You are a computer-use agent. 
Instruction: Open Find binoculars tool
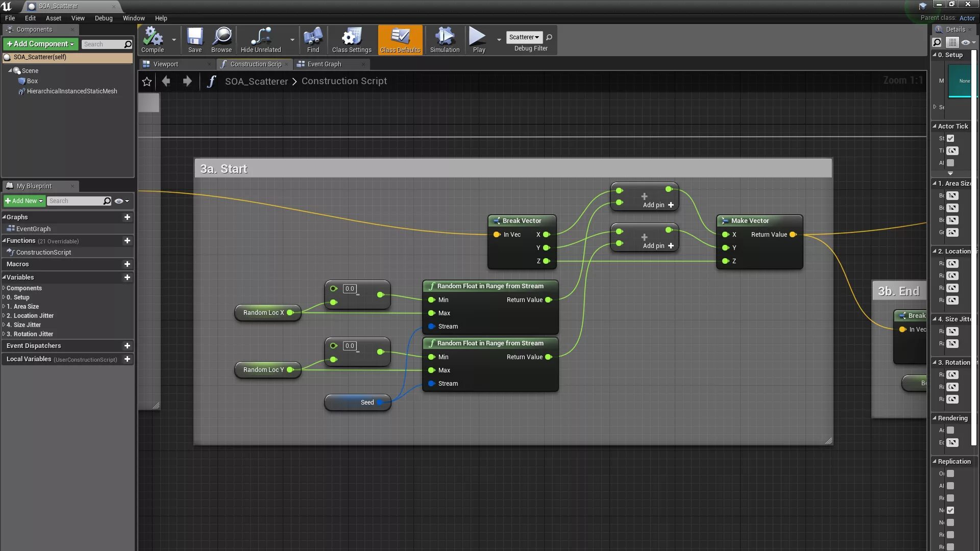point(313,40)
